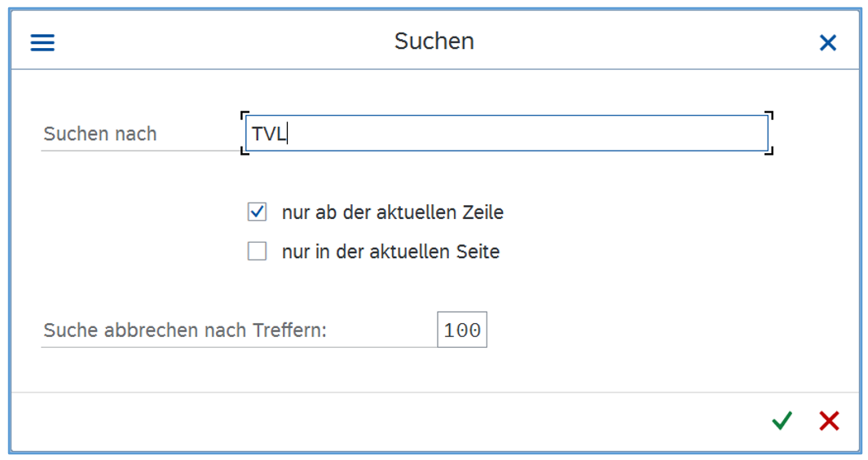Click the 'Suchen' dialog title text
The image size is (868, 460).
(434, 42)
